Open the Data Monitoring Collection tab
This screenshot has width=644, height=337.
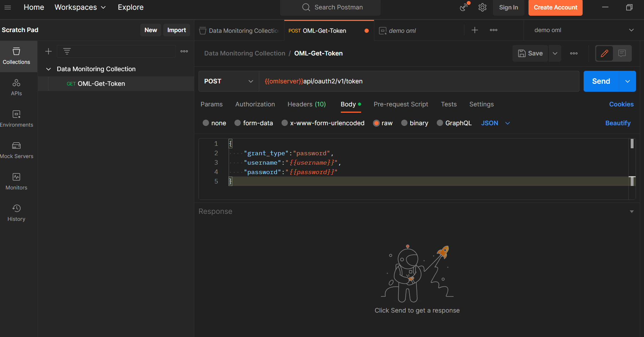point(239,31)
